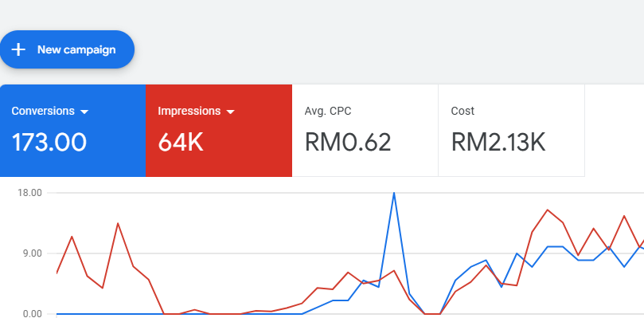Select the Conversions metric label
The height and width of the screenshot is (318, 644).
click(43, 111)
